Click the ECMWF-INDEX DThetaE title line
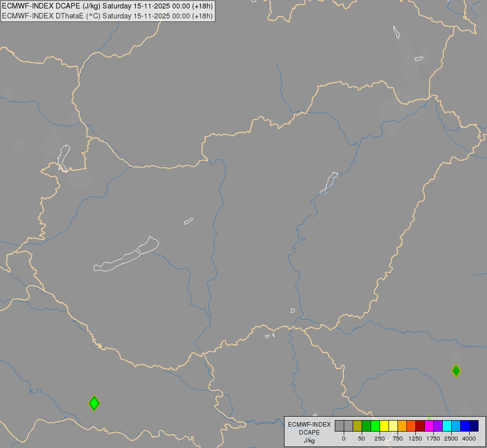The image size is (487, 448). [107, 16]
